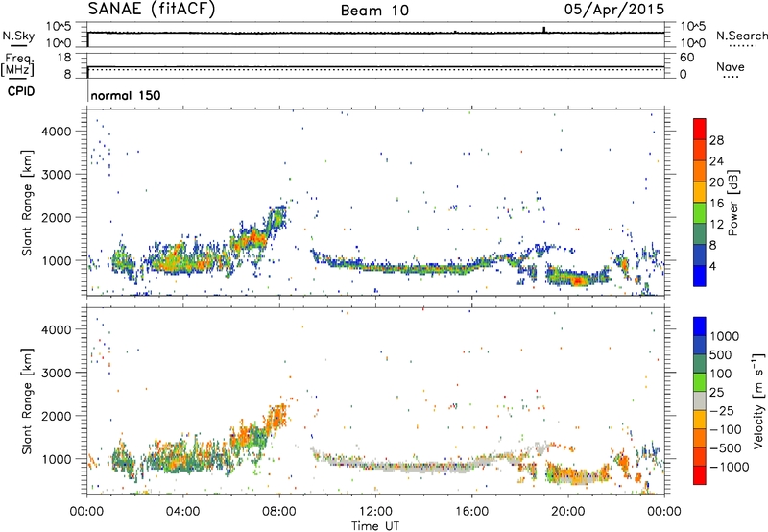Click the 100 label on Velocity scale
768x532 pixels.
(x=721, y=374)
